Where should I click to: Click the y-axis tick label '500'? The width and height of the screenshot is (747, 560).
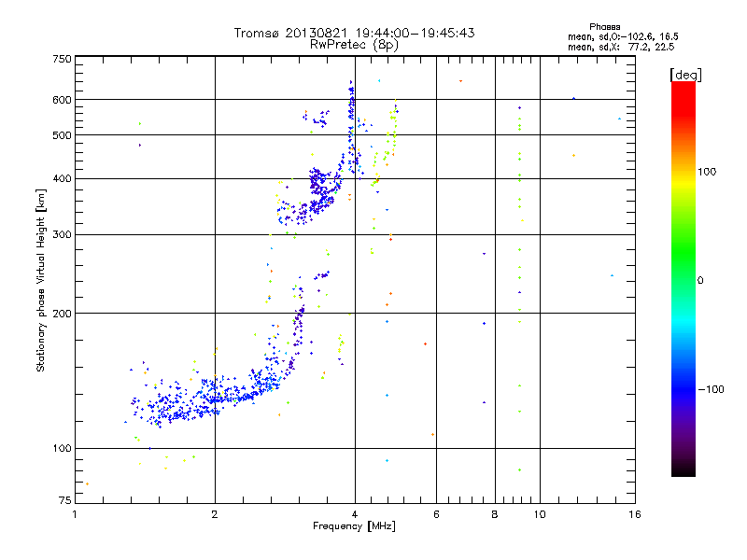(62, 135)
